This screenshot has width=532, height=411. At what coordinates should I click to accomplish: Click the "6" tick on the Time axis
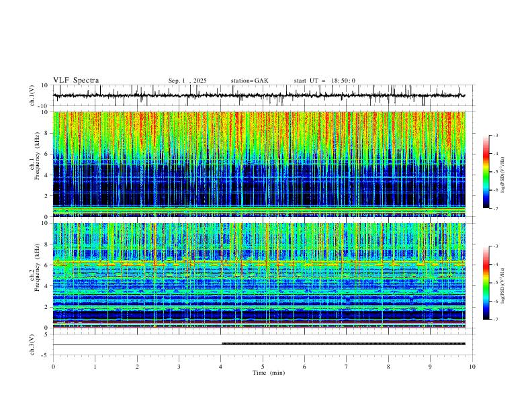pyautogui.click(x=305, y=367)
